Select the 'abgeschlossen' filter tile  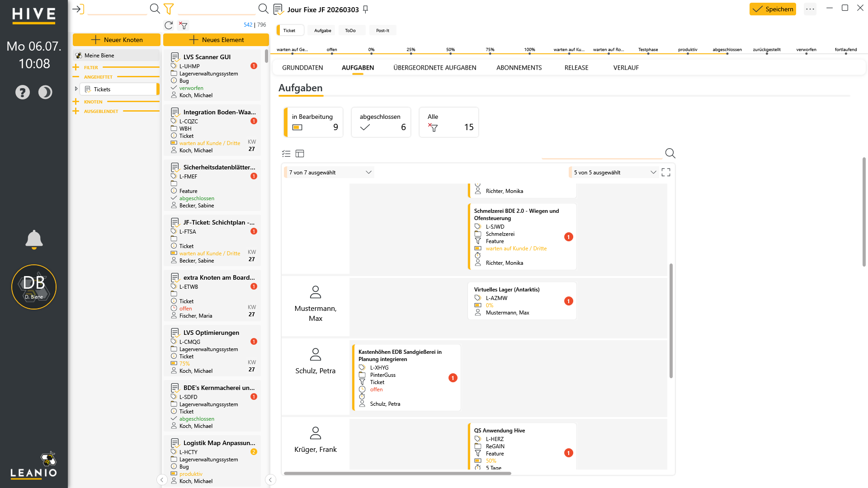point(381,122)
